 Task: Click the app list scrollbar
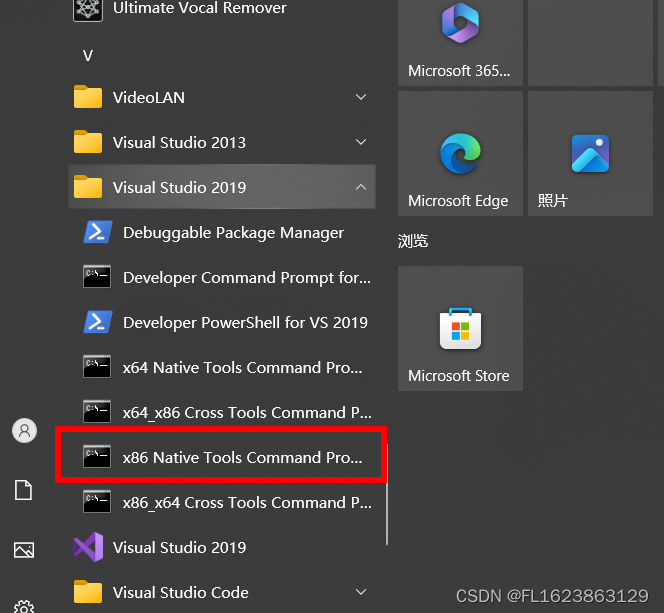(387, 494)
